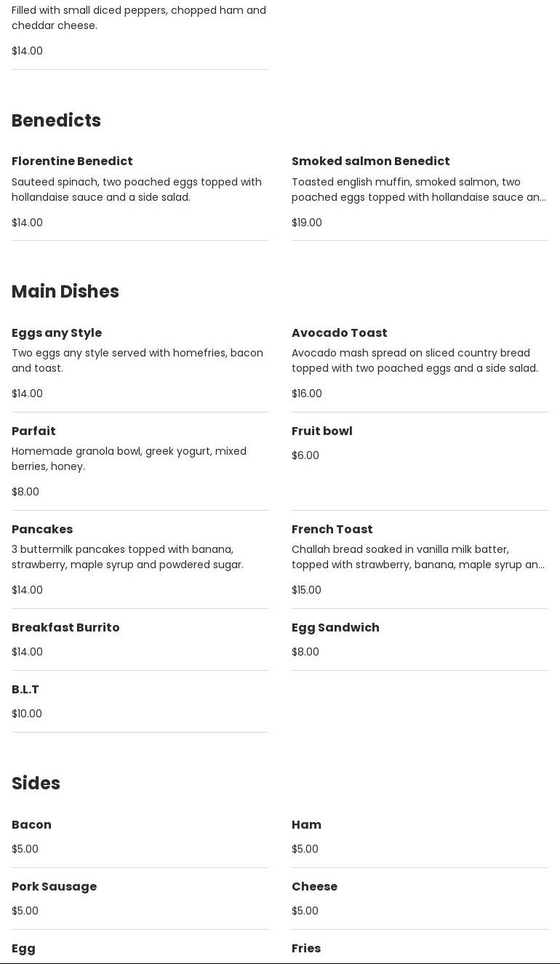Pick the Pancakes dish

[42, 530]
